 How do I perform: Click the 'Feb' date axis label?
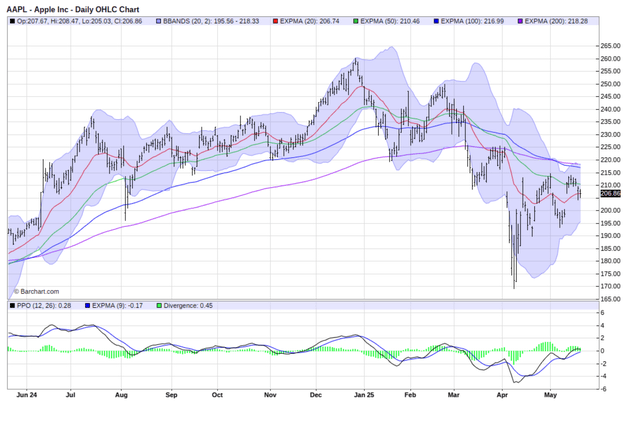(x=410, y=395)
